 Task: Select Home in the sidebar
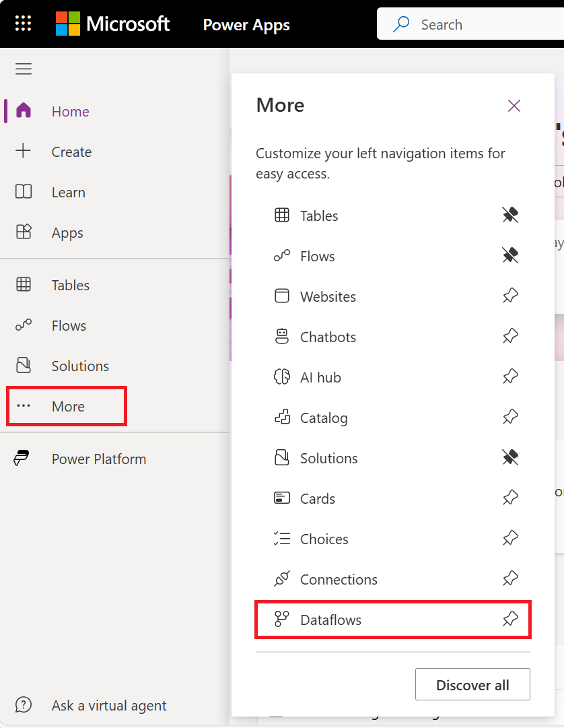pos(70,111)
